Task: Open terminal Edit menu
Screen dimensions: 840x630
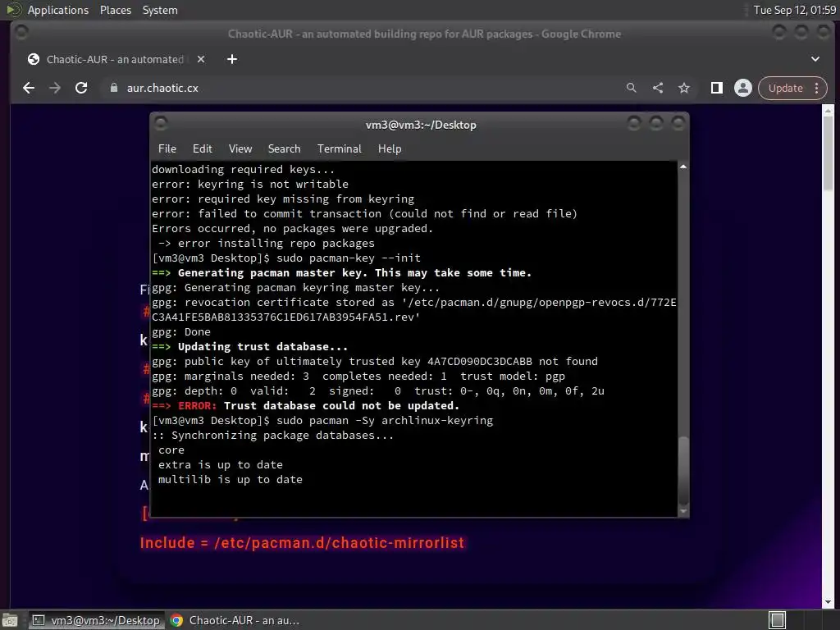Action: click(x=203, y=149)
